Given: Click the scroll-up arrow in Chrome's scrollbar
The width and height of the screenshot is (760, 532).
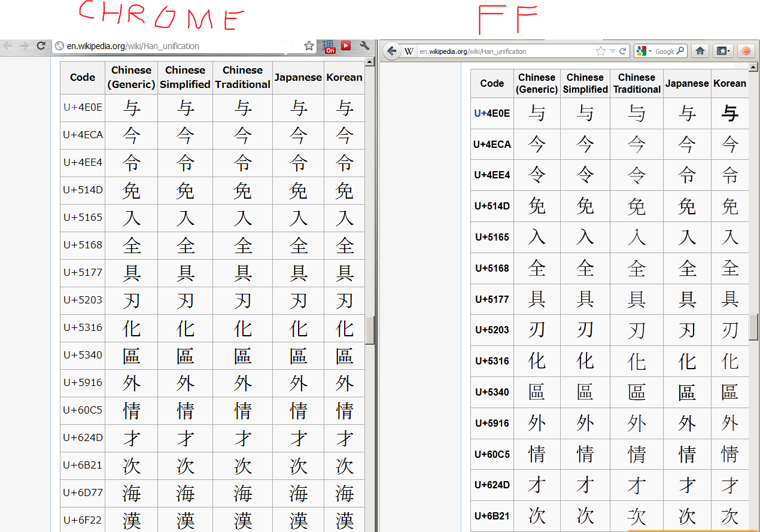Looking at the screenshot, I should (x=369, y=62).
